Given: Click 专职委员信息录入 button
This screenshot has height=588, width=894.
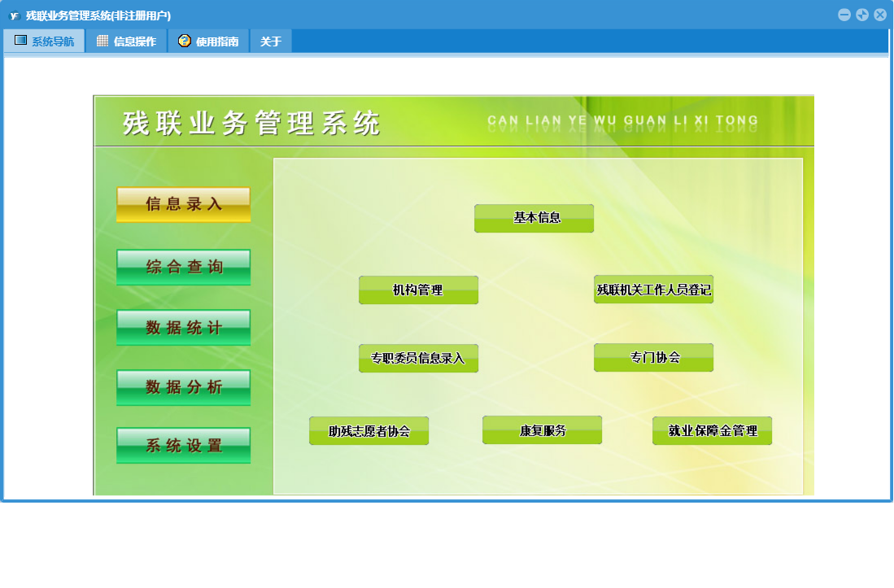Looking at the screenshot, I should pos(418,359).
